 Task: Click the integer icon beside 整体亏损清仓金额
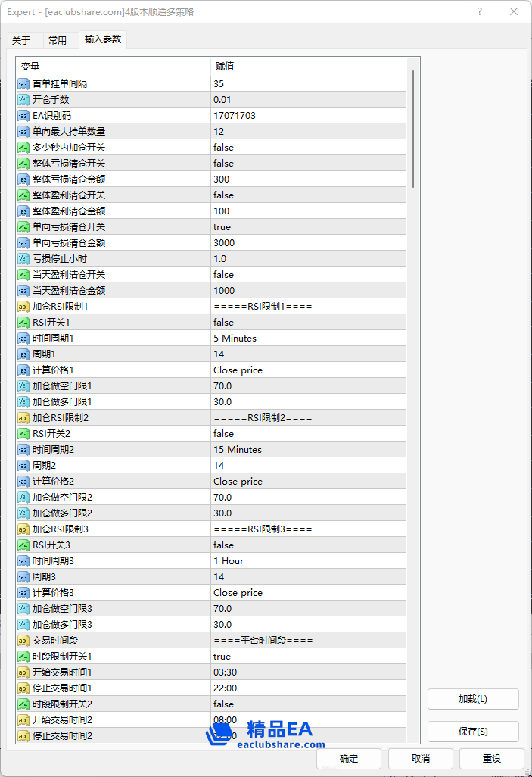click(23, 179)
